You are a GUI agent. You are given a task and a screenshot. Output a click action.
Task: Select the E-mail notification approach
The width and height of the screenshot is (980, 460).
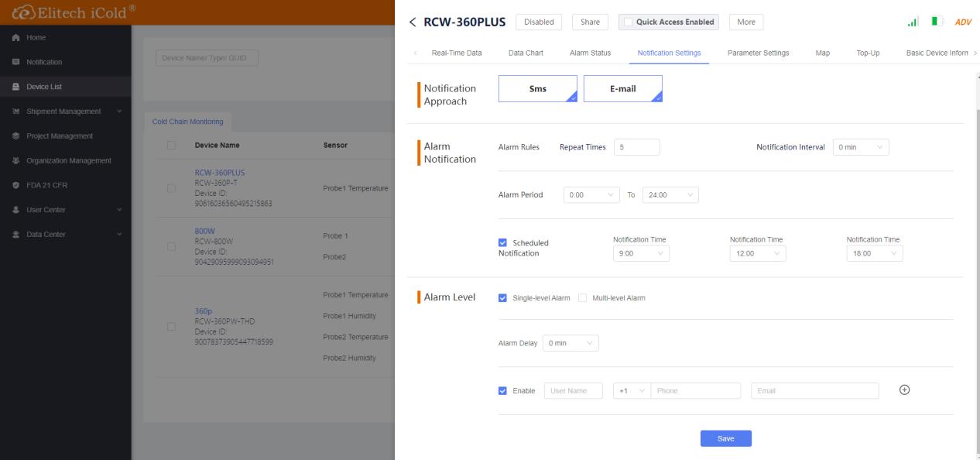pyautogui.click(x=622, y=89)
